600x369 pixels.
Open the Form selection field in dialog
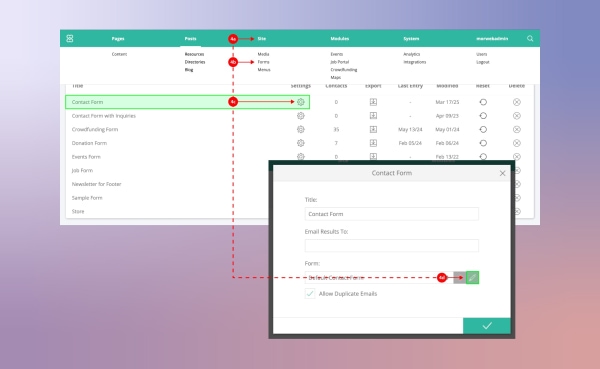tap(379, 278)
